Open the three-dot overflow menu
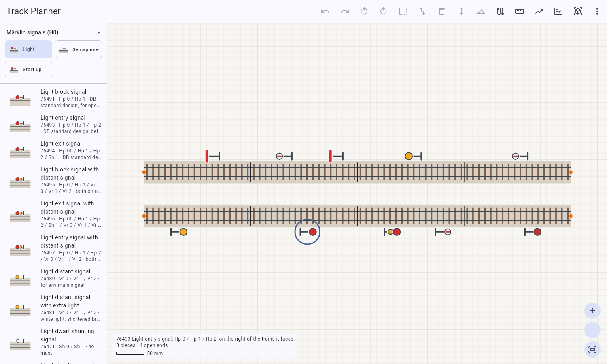607x364 pixels. (x=597, y=11)
